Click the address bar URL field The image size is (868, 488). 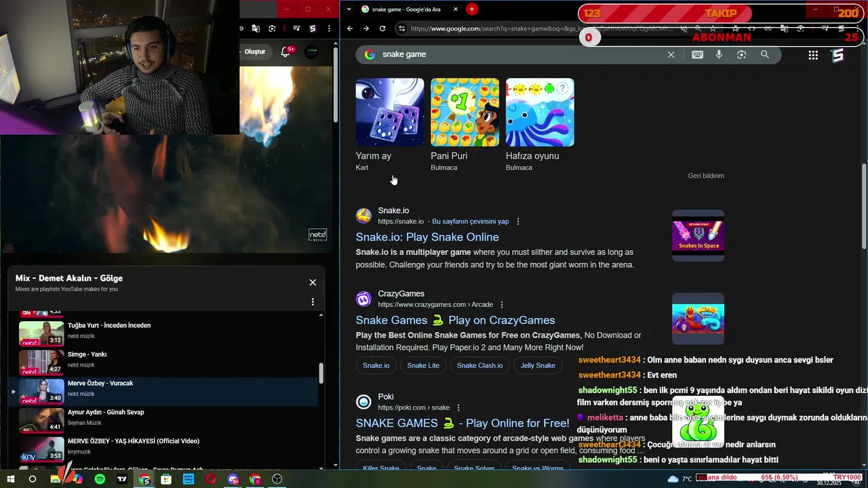[542, 28]
